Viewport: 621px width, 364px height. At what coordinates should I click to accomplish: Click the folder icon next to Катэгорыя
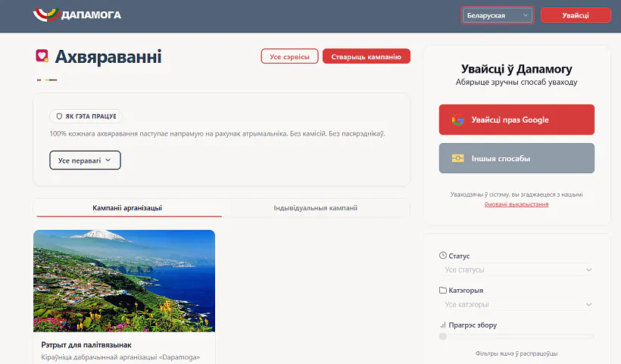tap(443, 290)
